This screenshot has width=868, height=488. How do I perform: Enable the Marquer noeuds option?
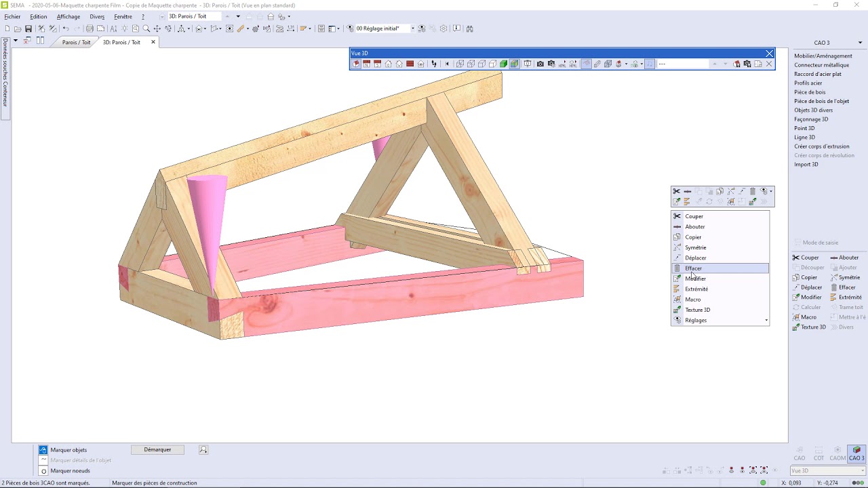coord(43,471)
